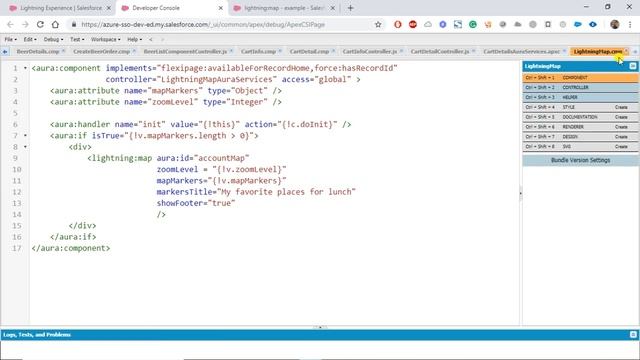This screenshot has width=640, height=360.
Task: Open the Help menu
Action: (134, 40)
